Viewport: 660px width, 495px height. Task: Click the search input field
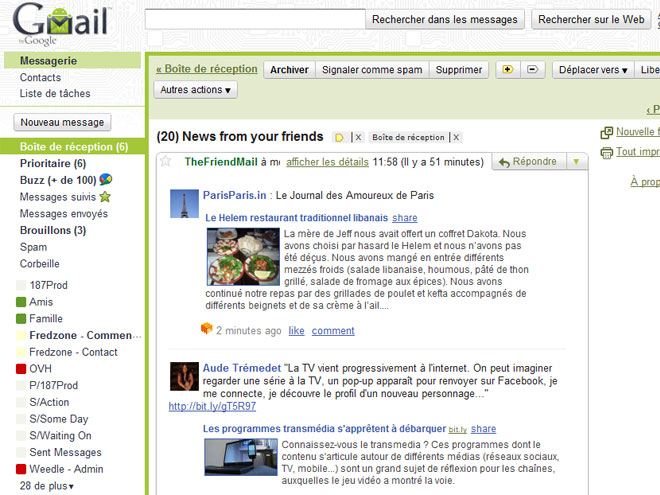point(255,19)
